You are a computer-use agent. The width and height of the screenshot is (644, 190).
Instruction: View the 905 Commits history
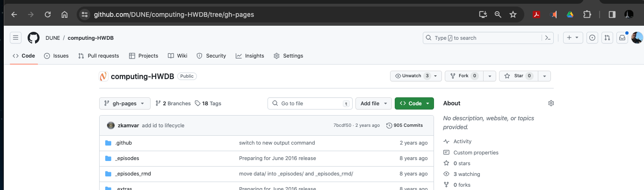pyautogui.click(x=405, y=125)
